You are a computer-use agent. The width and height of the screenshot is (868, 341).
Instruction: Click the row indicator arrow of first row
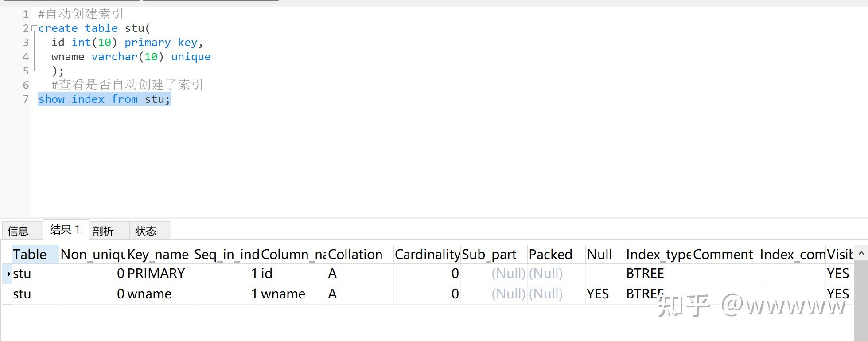point(8,274)
